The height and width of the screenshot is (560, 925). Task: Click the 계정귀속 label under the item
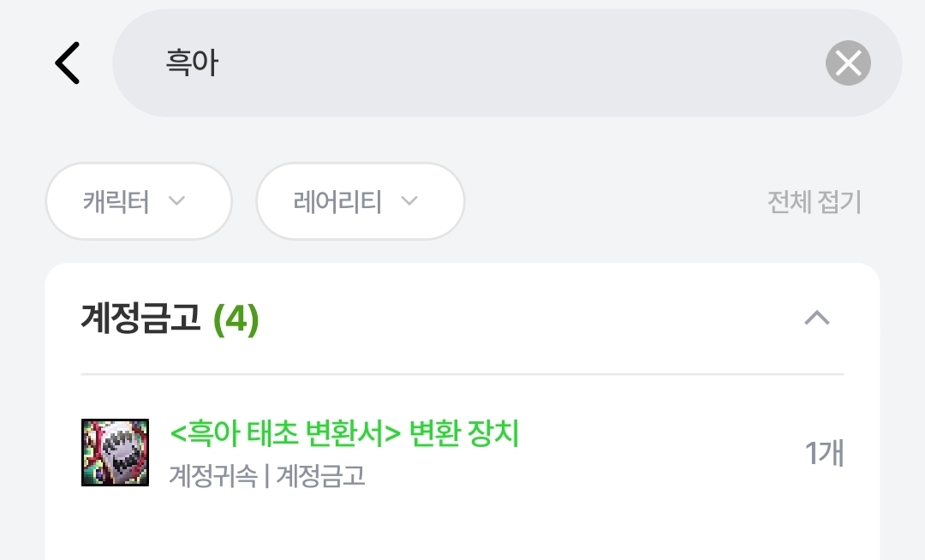point(213,476)
